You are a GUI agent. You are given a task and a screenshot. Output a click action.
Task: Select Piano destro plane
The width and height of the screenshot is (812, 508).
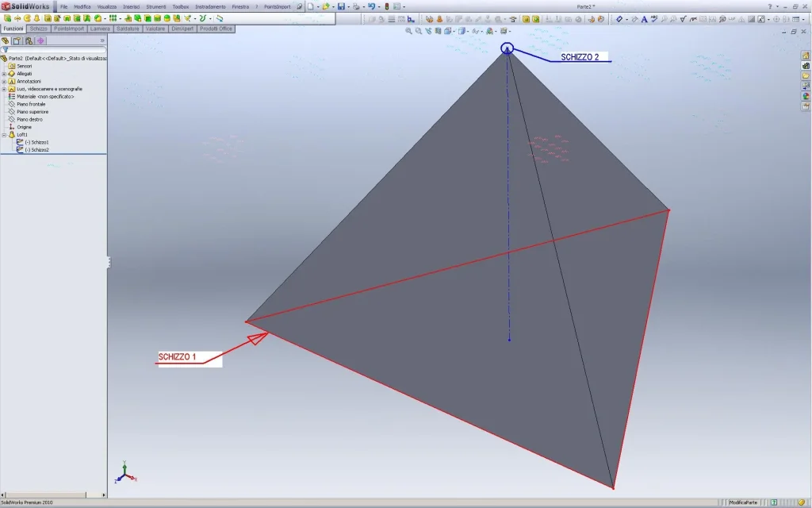29,119
